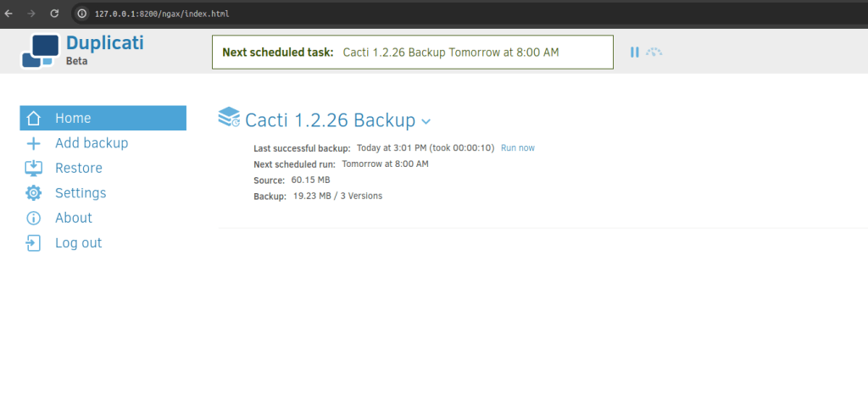This screenshot has width=868, height=394.
Task: Open the Settings menu item
Action: click(81, 193)
